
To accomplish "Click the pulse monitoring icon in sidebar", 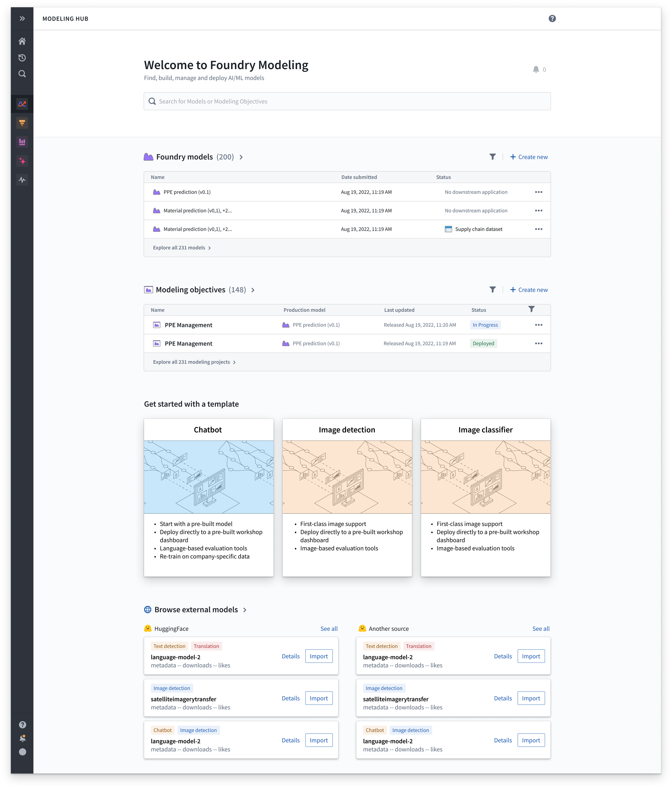I will coord(22,180).
